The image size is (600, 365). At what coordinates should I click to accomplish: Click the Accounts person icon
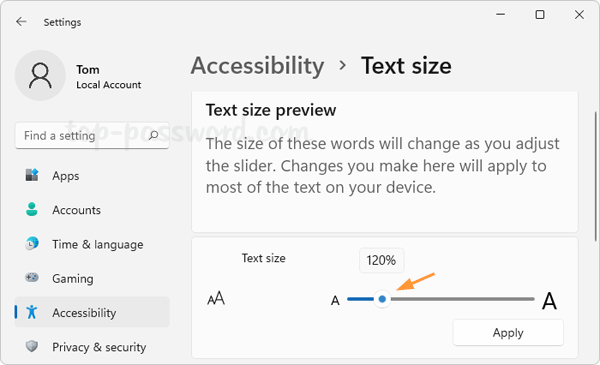(x=32, y=210)
